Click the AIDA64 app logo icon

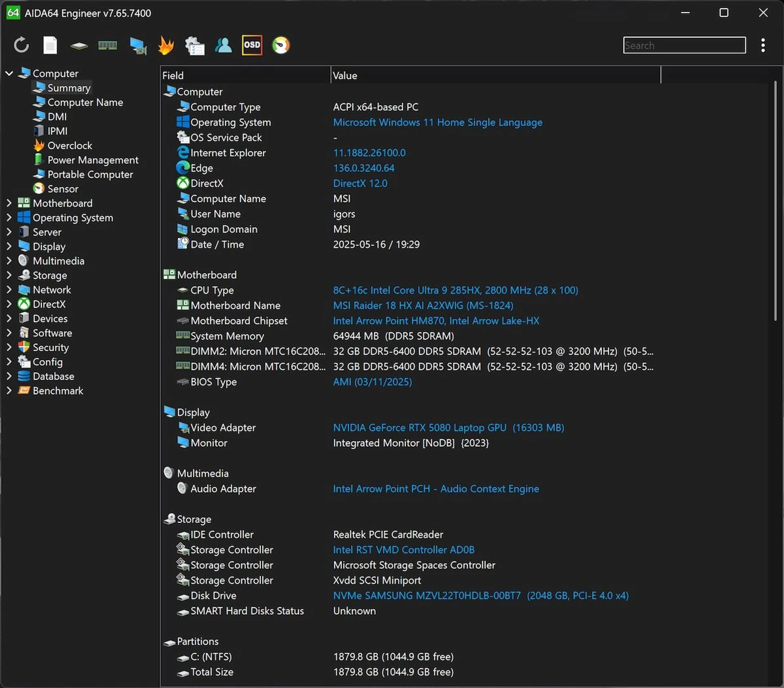pos(13,13)
